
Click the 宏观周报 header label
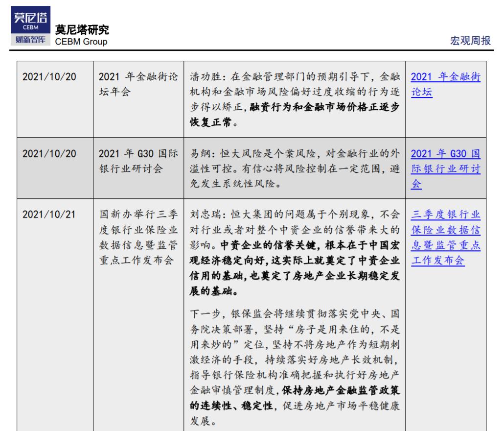pos(470,41)
